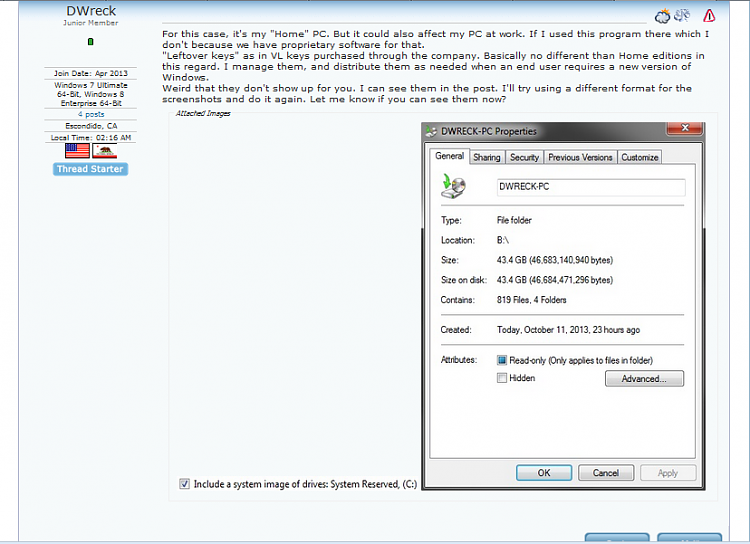
Task: Open DWreck's username profile link
Action: tap(91, 11)
